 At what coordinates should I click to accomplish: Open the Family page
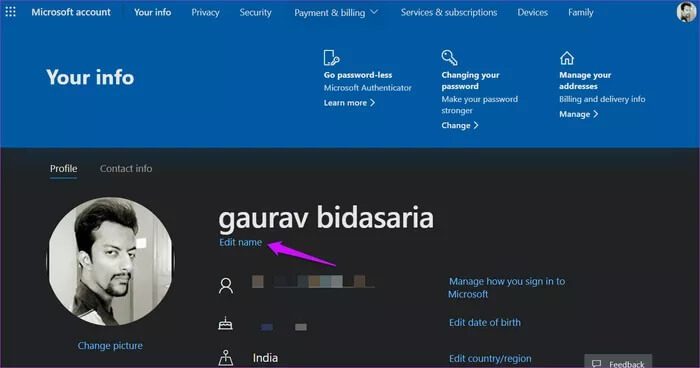(x=581, y=13)
